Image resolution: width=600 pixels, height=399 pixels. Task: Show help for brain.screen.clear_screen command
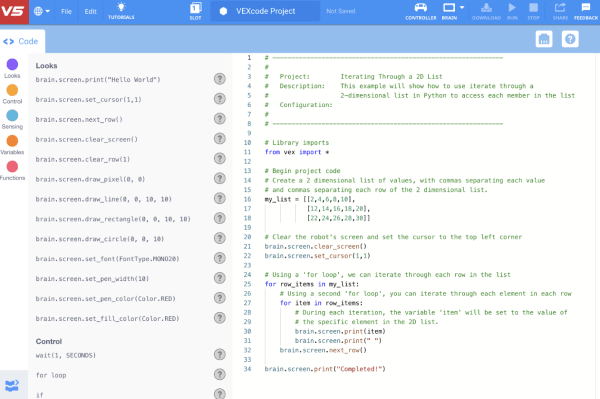coord(220,138)
